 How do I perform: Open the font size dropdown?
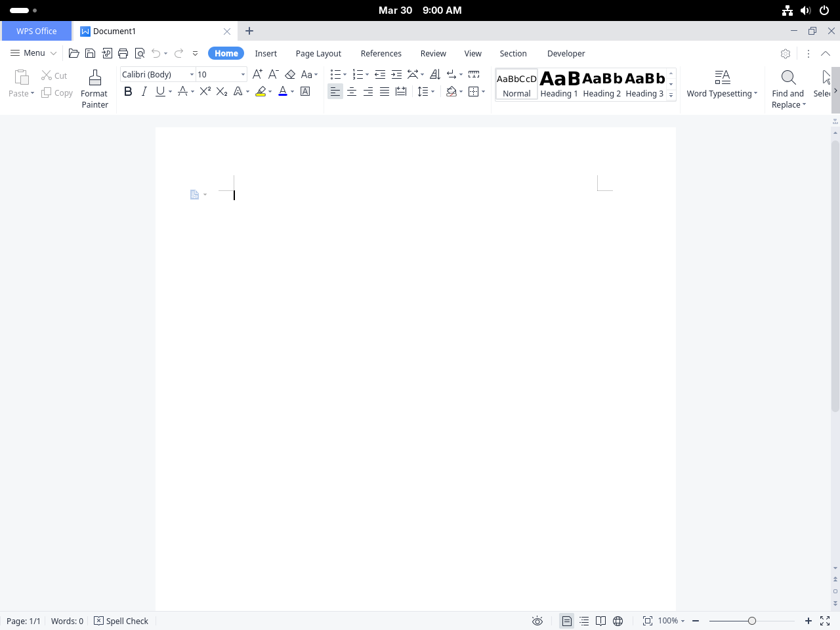tap(241, 74)
